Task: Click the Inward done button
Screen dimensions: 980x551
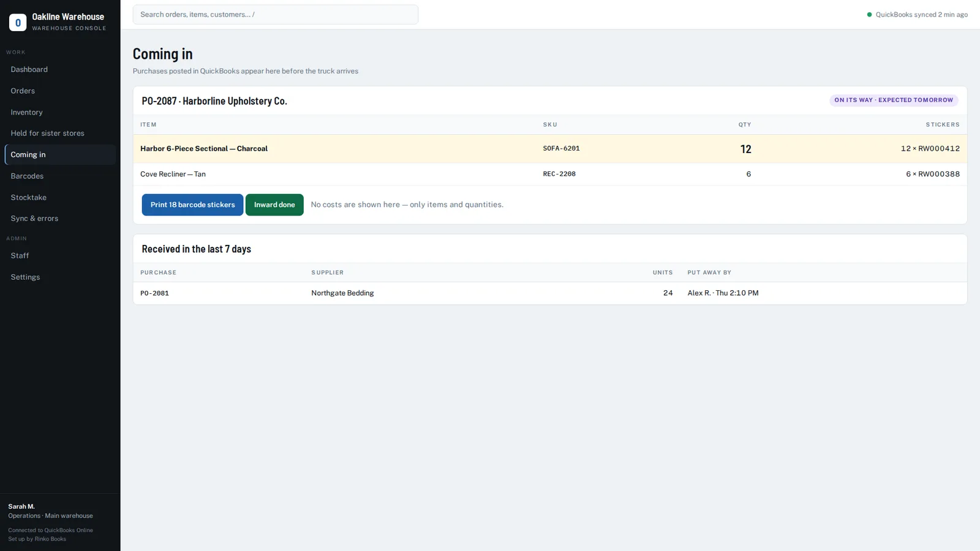Action: point(274,205)
